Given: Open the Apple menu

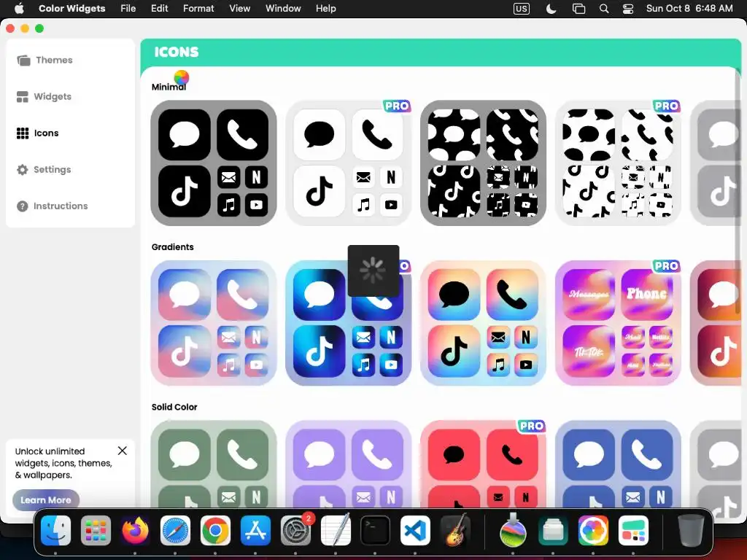Looking at the screenshot, I should [x=19, y=9].
